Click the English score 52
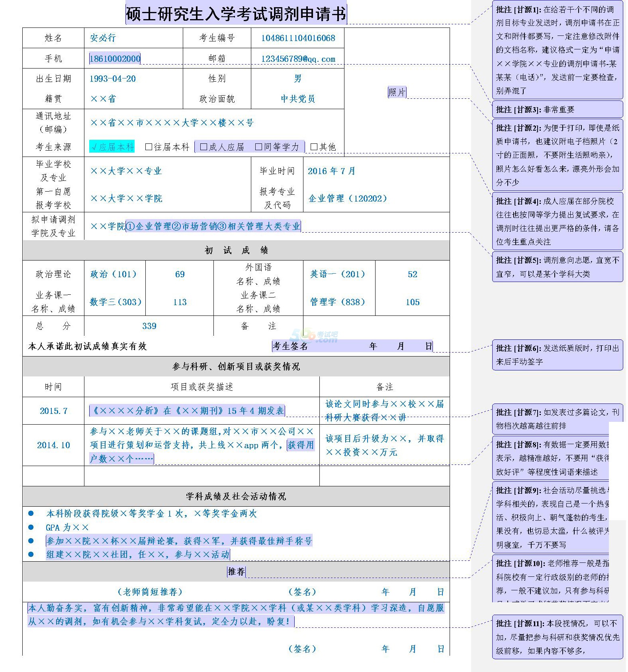628x672 pixels. tap(413, 274)
